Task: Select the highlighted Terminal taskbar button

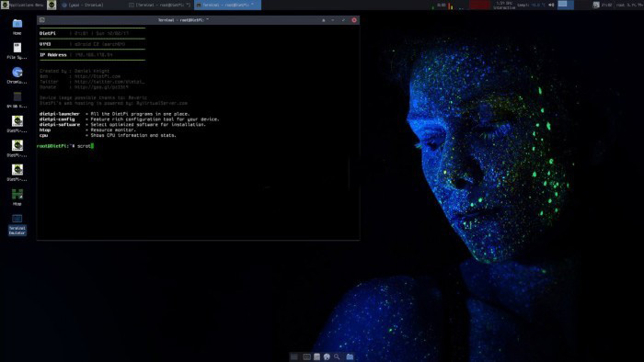Action: (227, 5)
